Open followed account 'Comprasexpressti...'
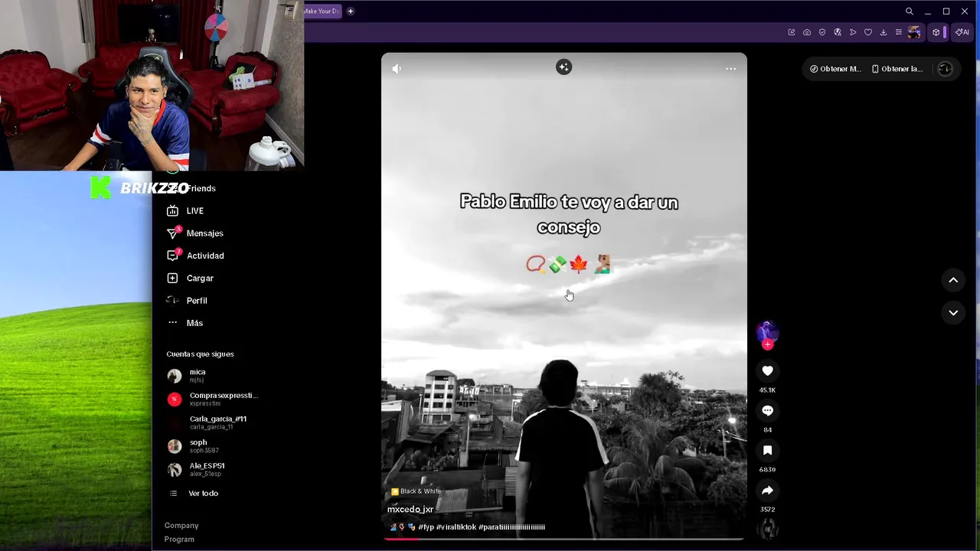This screenshot has height=551, width=980. point(213,399)
